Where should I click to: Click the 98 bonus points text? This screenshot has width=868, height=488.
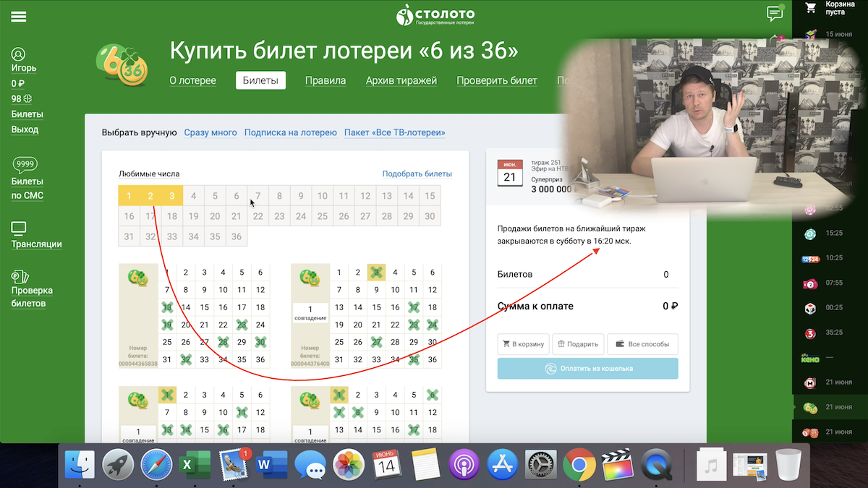tap(21, 98)
